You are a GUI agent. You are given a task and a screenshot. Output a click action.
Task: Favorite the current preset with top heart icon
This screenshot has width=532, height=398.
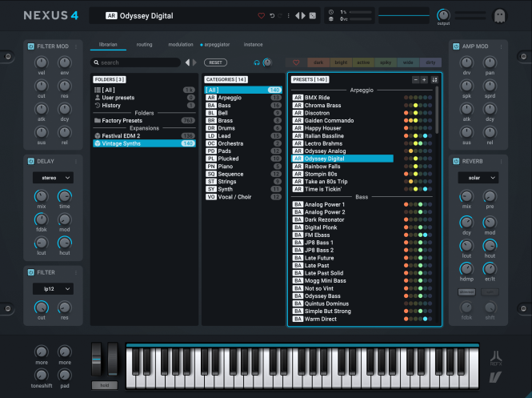(x=262, y=16)
